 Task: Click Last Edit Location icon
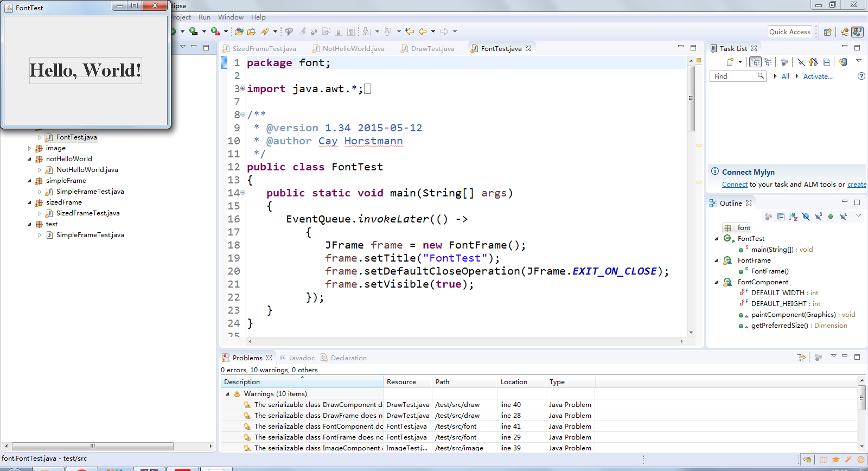[x=410, y=31]
